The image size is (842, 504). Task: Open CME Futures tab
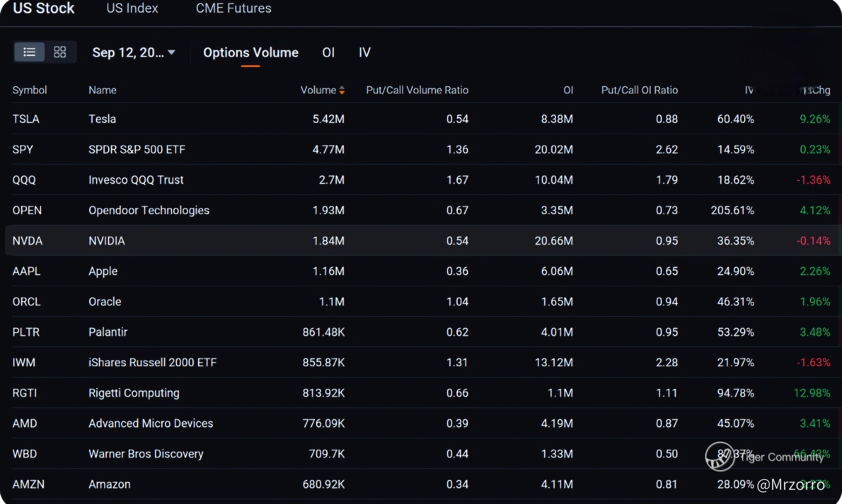coord(234,8)
